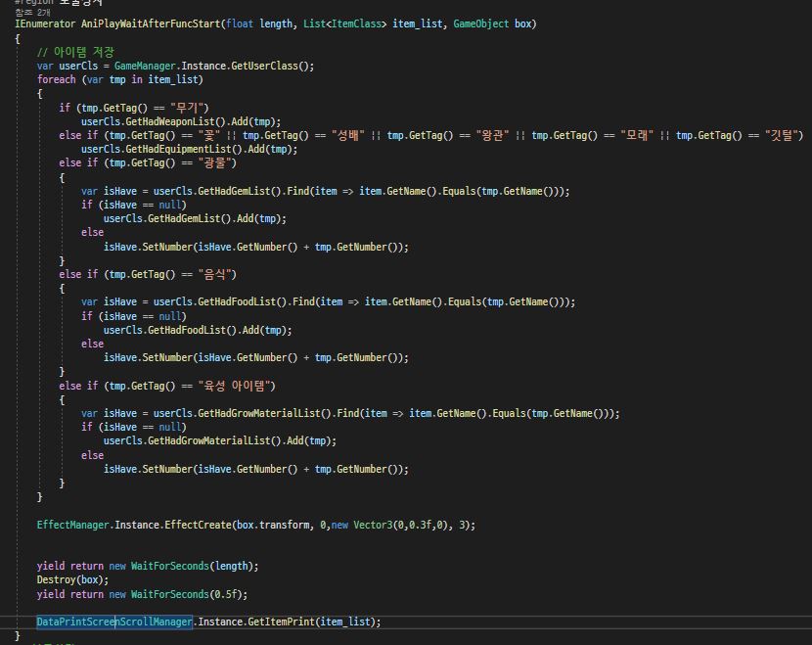Click the "깃털" string literal
This screenshot has width=812, height=645.
[782, 135]
